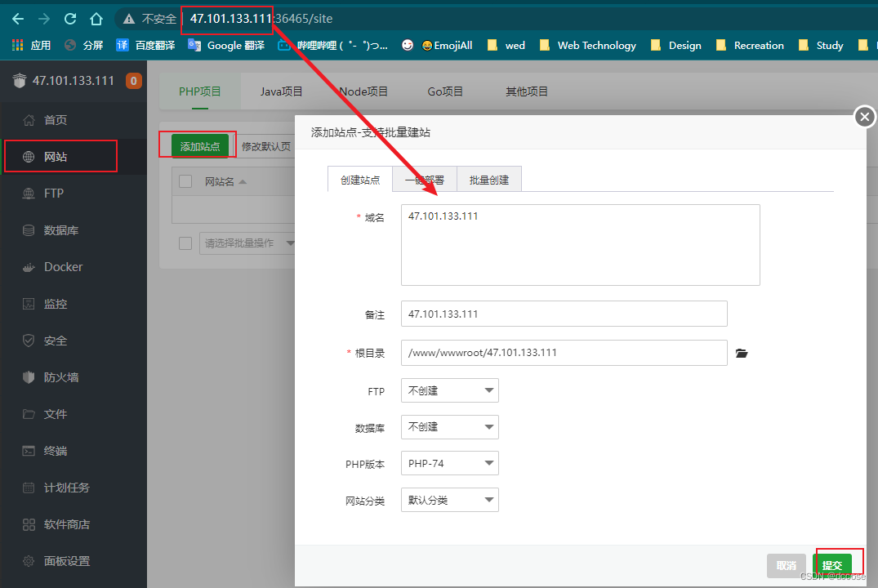Viewport: 878px width, 588px height.
Task: Click the green 提交 submit button
Action: point(832,564)
